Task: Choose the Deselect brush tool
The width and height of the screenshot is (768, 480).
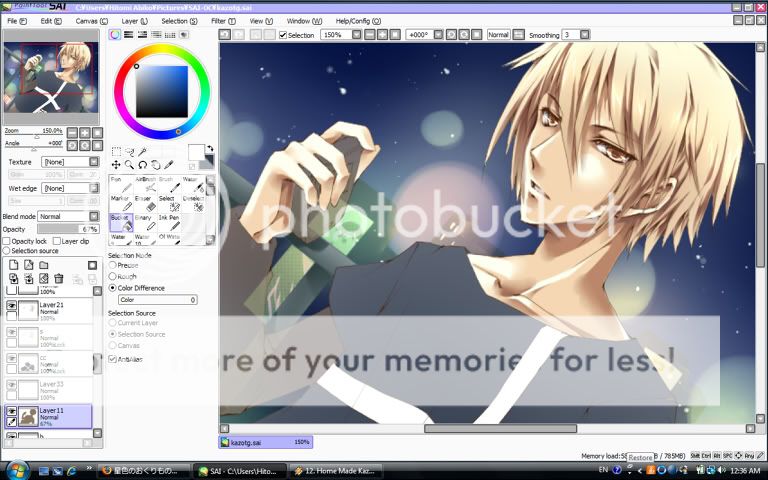Action: pyautogui.click(x=193, y=204)
